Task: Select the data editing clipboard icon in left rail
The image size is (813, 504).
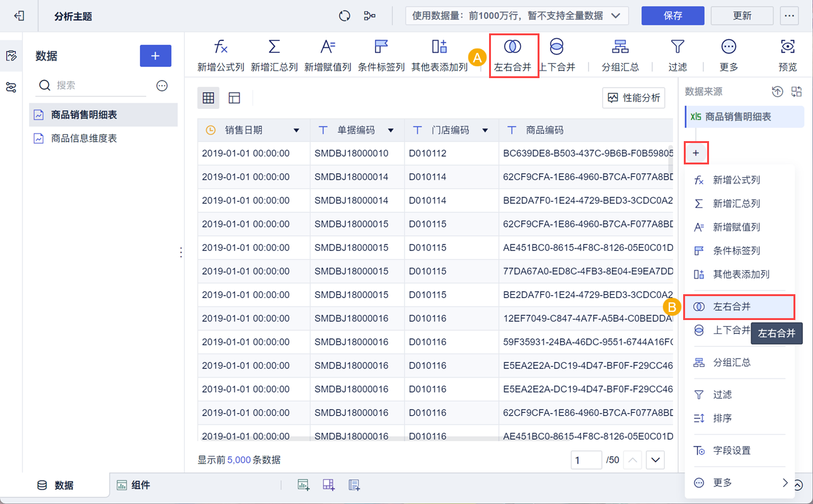Action: pyautogui.click(x=11, y=56)
